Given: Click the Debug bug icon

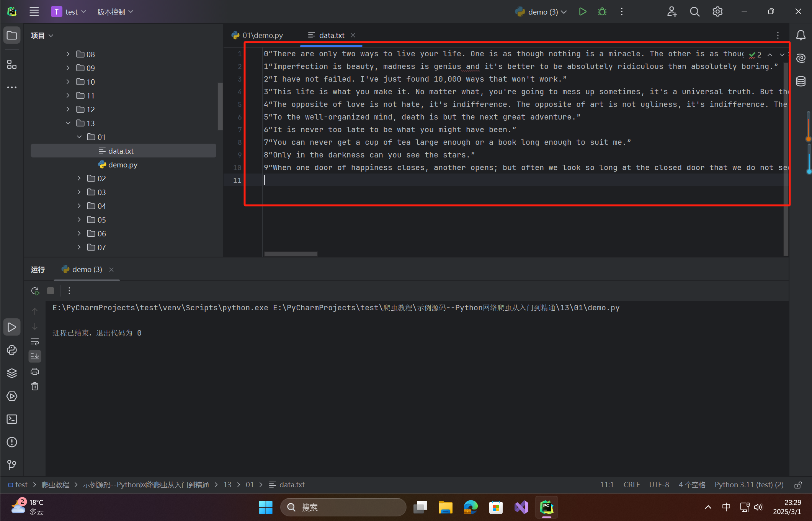Looking at the screenshot, I should pyautogui.click(x=602, y=12).
